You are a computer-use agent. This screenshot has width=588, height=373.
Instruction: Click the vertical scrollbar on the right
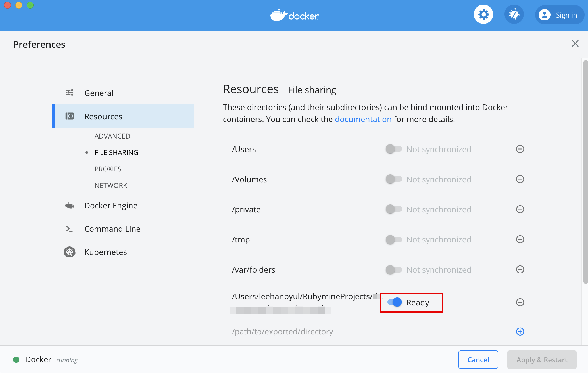click(585, 172)
